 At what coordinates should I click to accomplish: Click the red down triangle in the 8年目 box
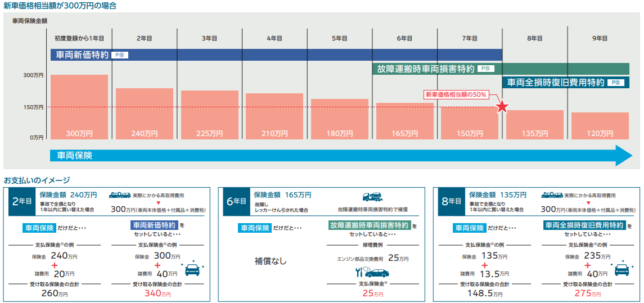click(588, 203)
